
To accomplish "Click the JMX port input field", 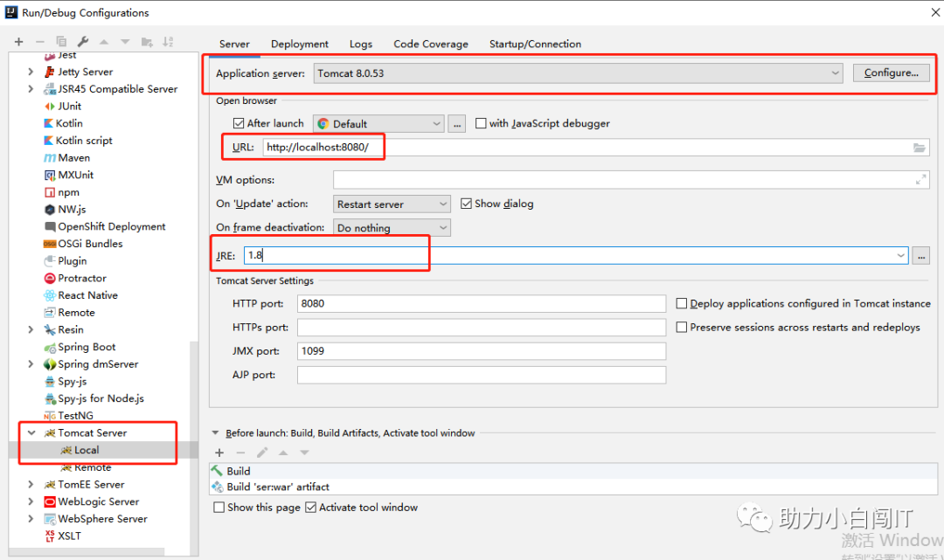I will (x=482, y=351).
